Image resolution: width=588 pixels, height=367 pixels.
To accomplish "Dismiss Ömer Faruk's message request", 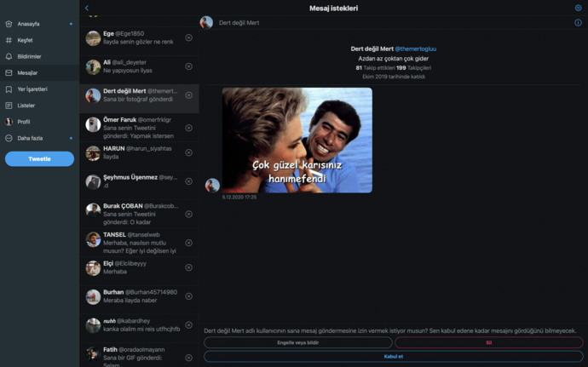I will [189, 129].
